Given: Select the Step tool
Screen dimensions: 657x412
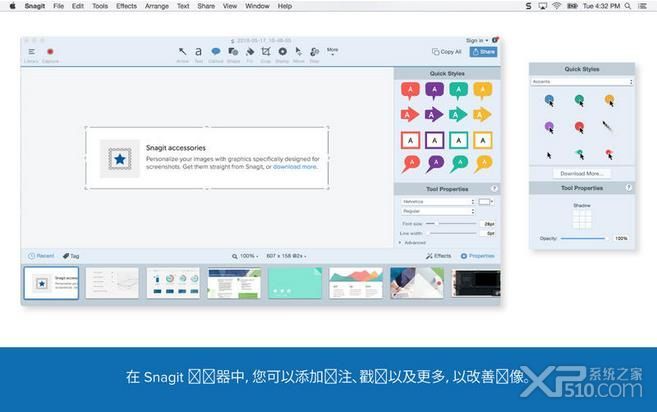Looking at the screenshot, I should (x=314, y=52).
